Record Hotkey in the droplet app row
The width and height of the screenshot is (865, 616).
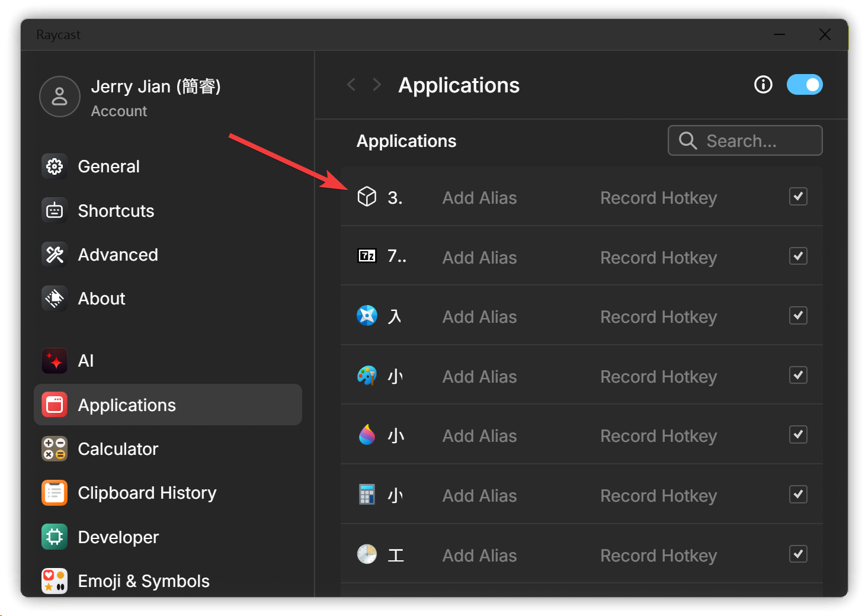pyautogui.click(x=659, y=436)
